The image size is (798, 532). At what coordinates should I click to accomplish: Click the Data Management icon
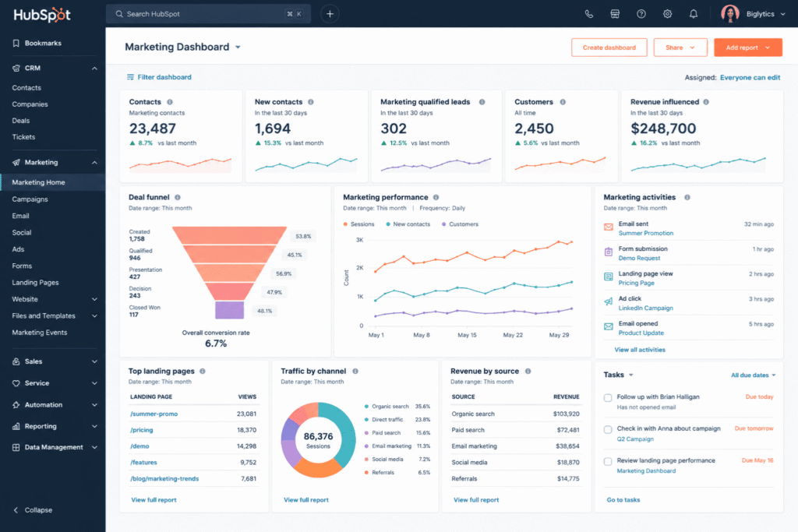click(x=16, y=448)
